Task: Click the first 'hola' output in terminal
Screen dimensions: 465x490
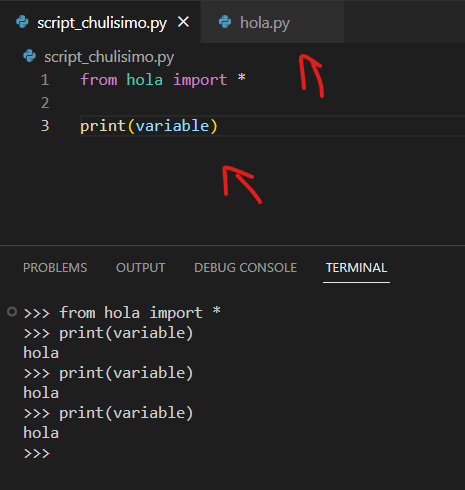Action: pos(41,353)
